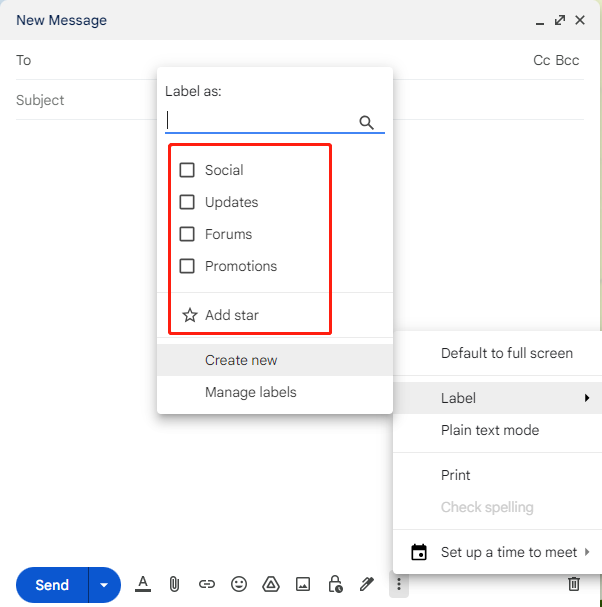Enable the Forums label checkbox
Viewport: 602px width, 607px height.
click(187, 234)
